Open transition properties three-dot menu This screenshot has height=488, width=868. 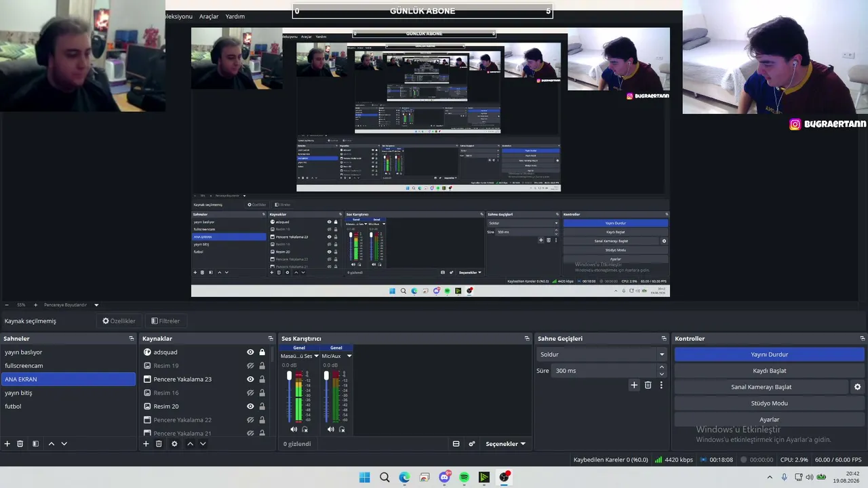(x=661, y=385)
